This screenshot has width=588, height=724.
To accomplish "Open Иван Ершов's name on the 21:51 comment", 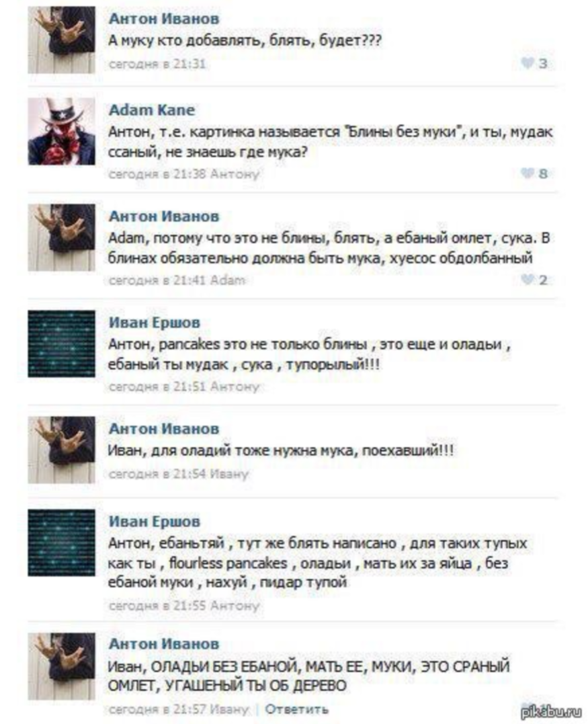I will coord(155,322).
